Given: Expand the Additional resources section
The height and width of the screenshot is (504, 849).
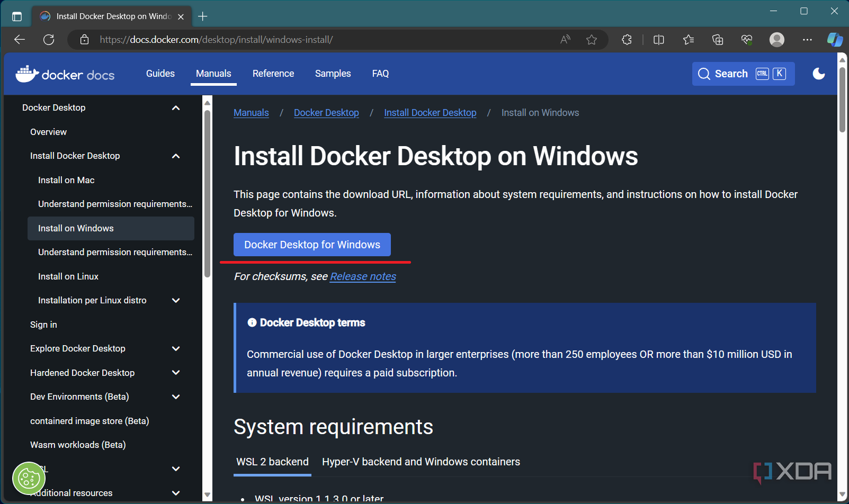Looking at the screenshot, I should coord(176,493).
